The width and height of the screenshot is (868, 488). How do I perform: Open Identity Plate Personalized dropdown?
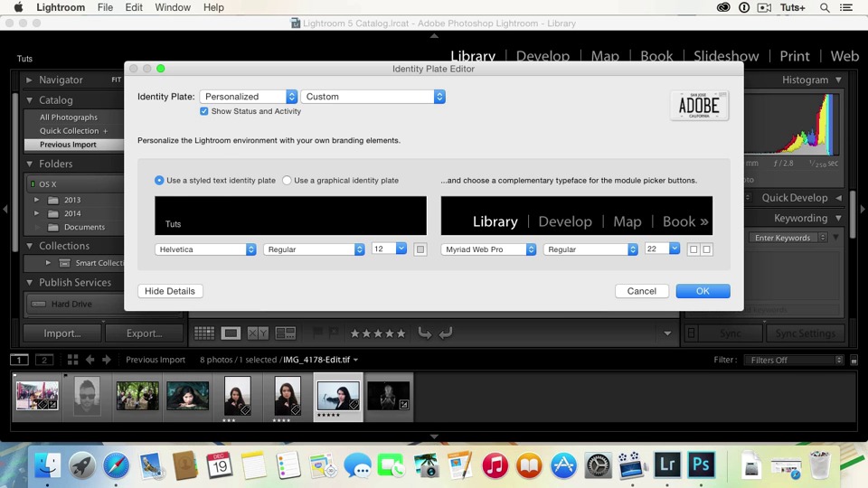(x=249, y=97)
